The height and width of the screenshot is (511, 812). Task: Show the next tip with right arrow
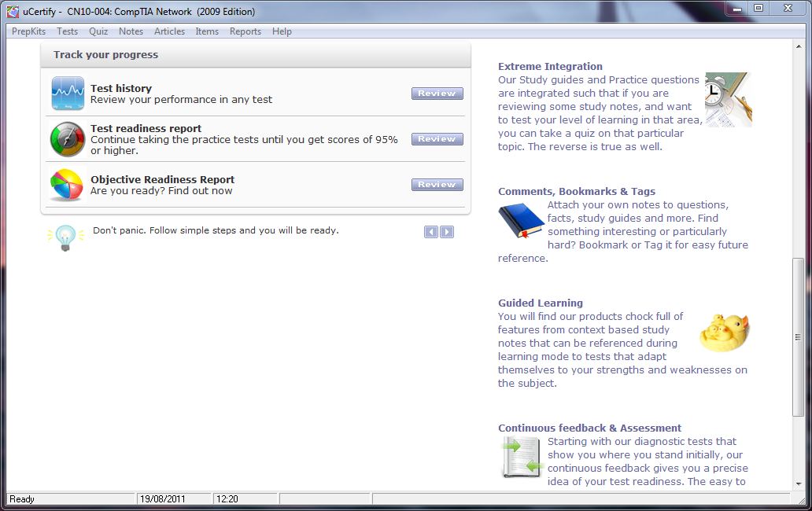pyautogui.click(x=447, y=232)
